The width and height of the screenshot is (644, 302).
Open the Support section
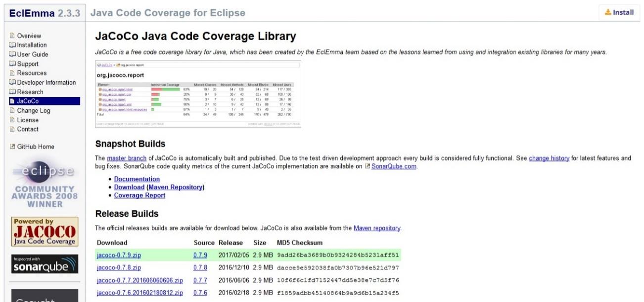(x=28, y=64)
